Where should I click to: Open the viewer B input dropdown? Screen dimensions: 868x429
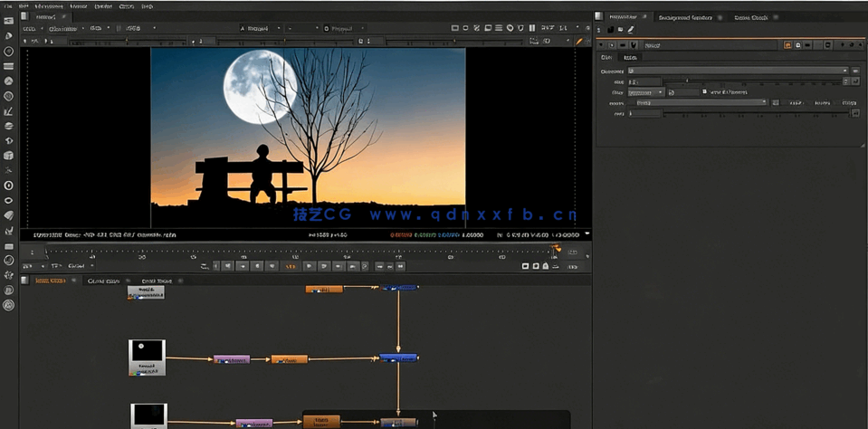[x=343, y=28]
